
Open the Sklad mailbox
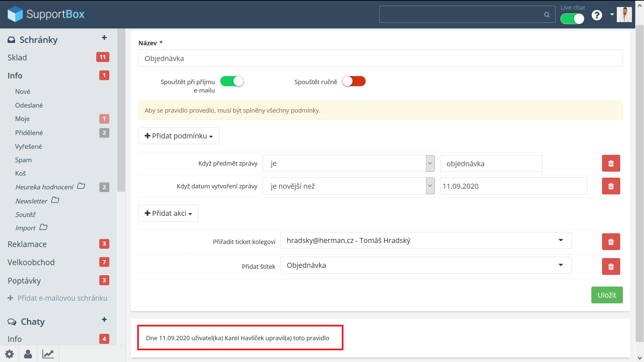[17, 57]
